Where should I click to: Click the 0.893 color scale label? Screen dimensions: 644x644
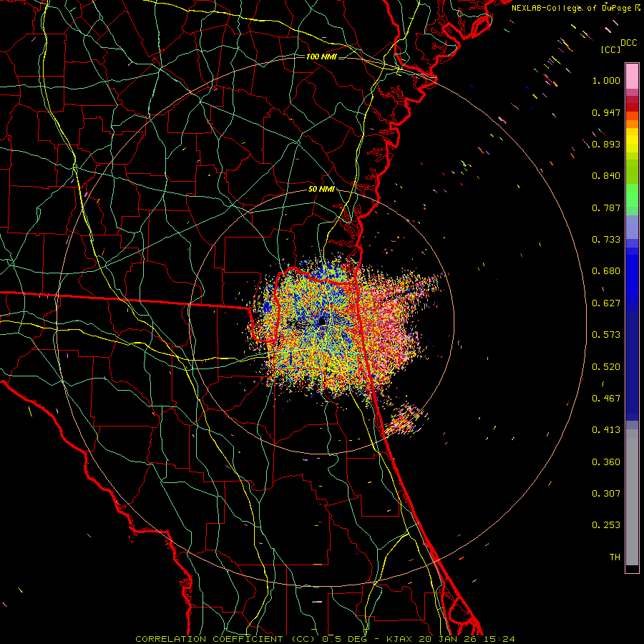click(606, 144)
